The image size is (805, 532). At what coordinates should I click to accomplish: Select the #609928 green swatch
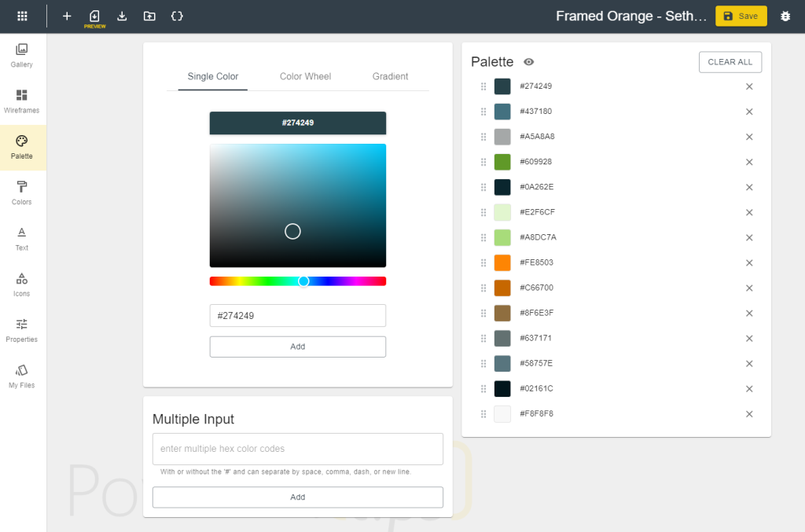502,162
